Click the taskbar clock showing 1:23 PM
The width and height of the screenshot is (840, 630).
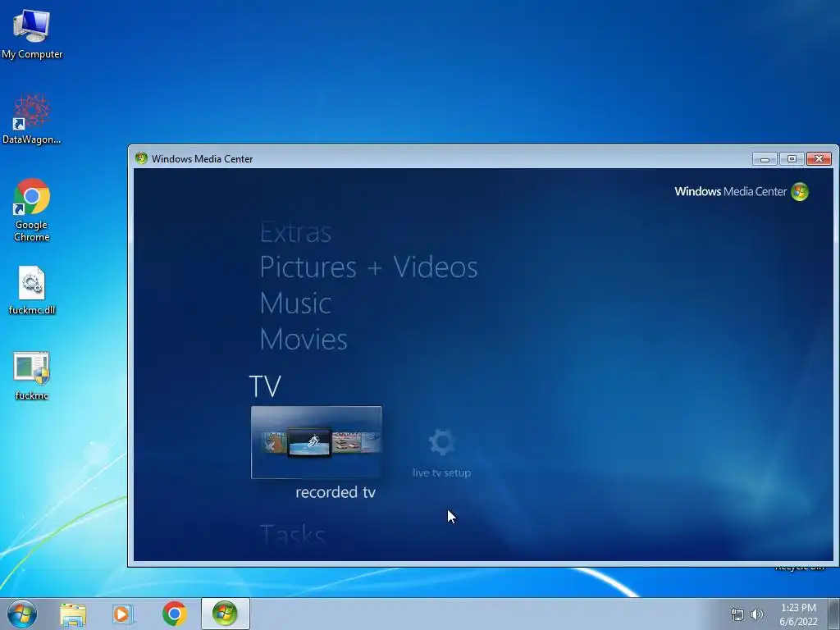pos(798,614)
